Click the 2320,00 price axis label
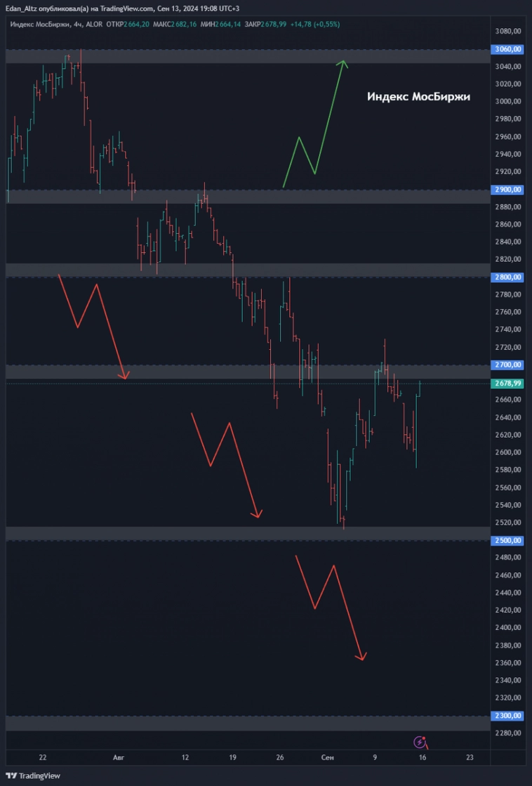The width and height of the screenshot is (532, 786). (509, 697)
